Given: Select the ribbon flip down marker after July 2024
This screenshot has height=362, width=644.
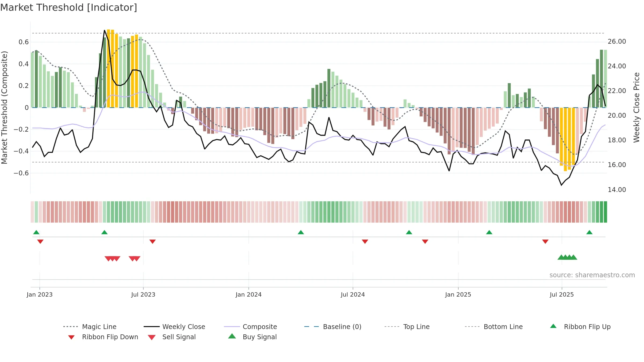Looking at the screenshot, I should pos(365,242).
